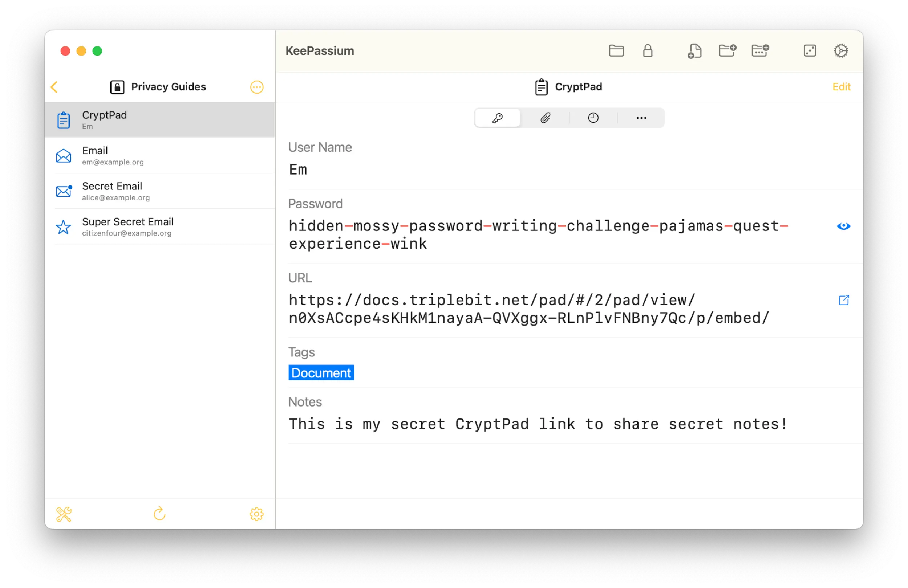Open Privacy Guides group options menu
908x588 pixels.
(256, 87)
